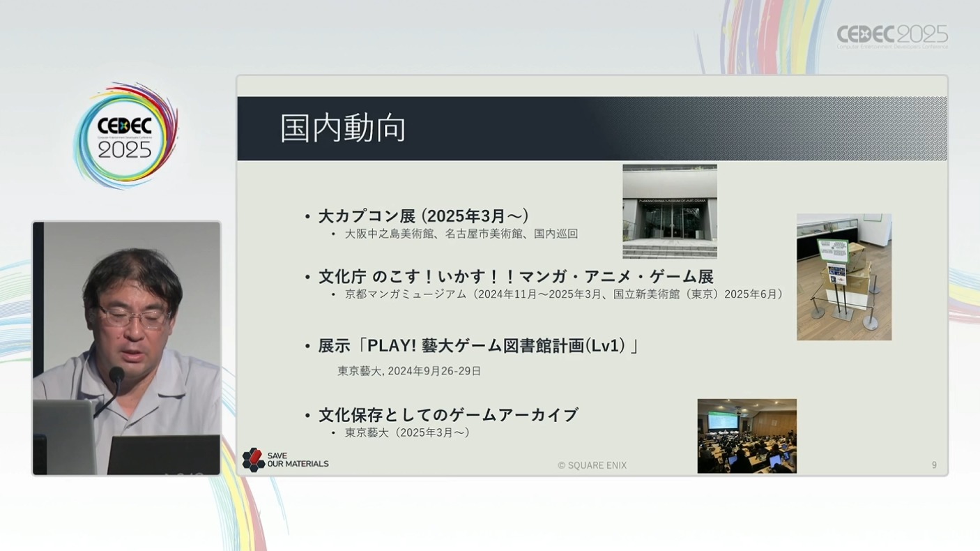The image size is (980, 551).
Task: Select the 大阪中之島美術館 venue sub-bullet text
Action: point(461,234)
